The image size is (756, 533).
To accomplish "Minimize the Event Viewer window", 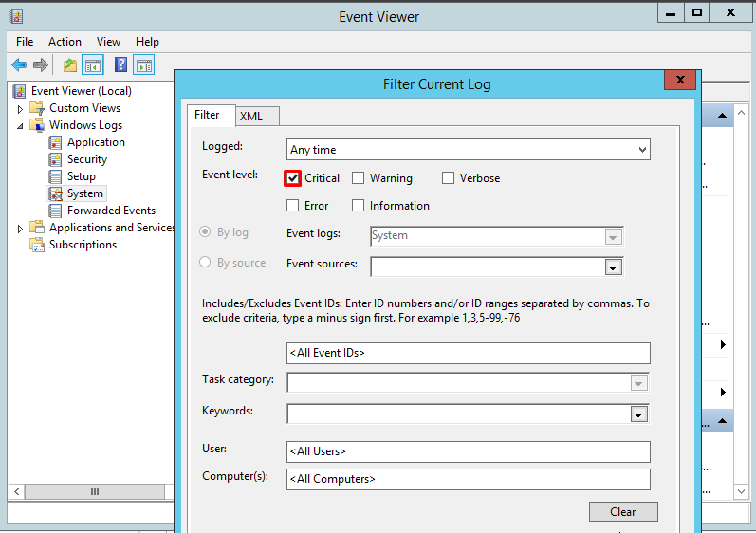I will 671,12.
